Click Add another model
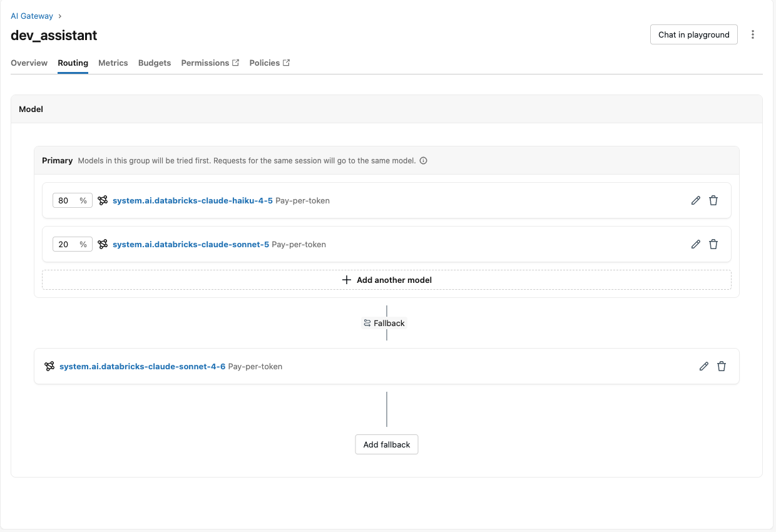 387,280
